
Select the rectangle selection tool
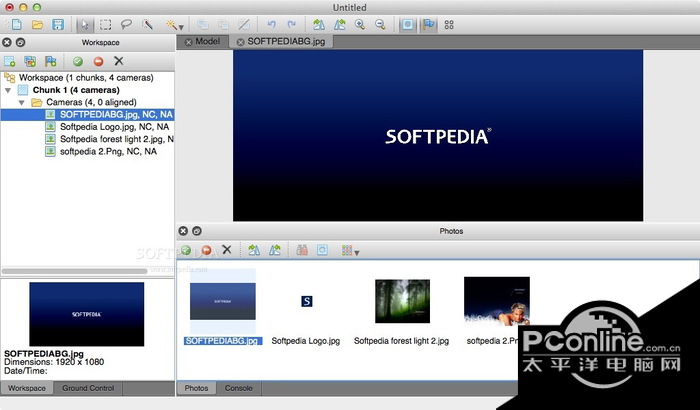click(x=106, y=24)
